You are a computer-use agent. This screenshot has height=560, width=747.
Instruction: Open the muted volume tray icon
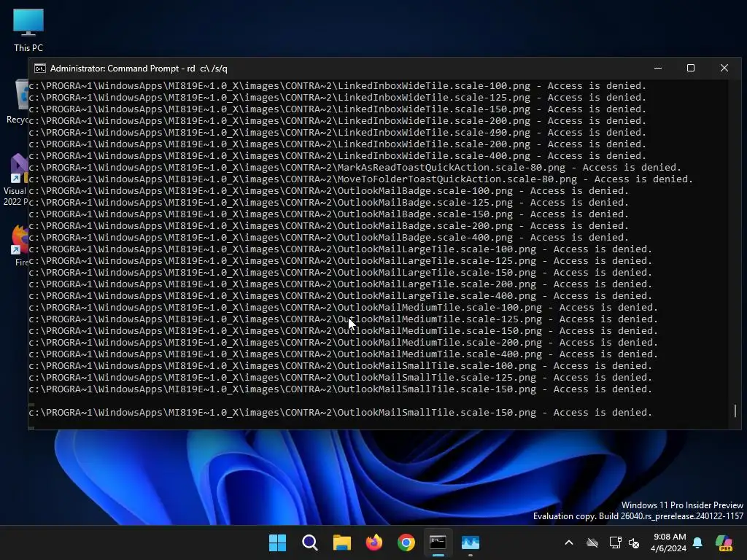(x=634, y=542)
